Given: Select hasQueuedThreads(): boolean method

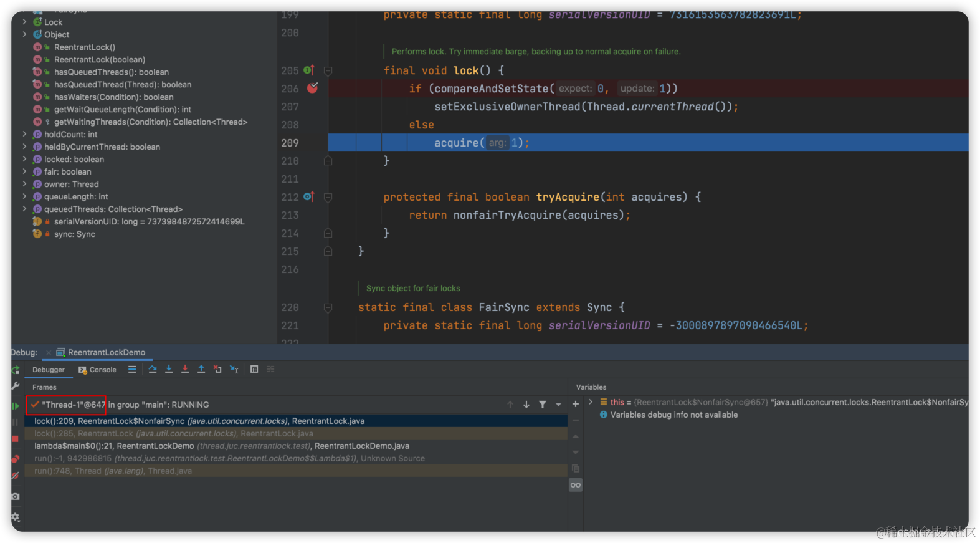Looking at the screenshot, I should [x=112, y=72].
